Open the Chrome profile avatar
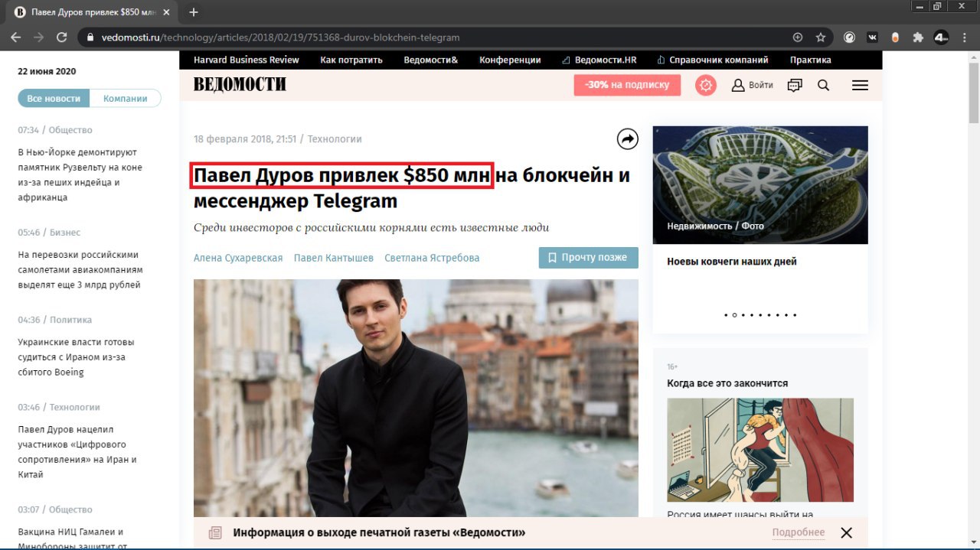This screenshot has height=550, width=980. coord(941,37)
